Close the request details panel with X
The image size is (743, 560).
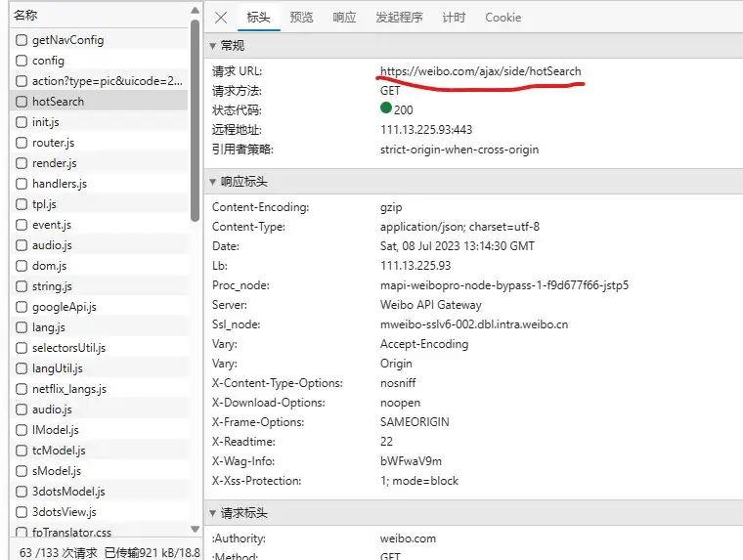(221, 18)
